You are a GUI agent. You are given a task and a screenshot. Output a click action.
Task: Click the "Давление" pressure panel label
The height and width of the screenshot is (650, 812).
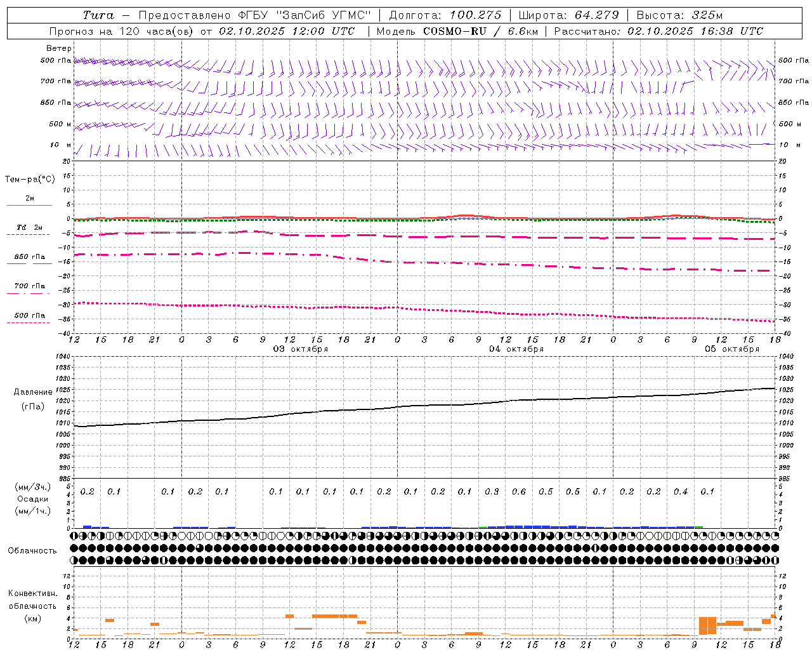point(33,392)
